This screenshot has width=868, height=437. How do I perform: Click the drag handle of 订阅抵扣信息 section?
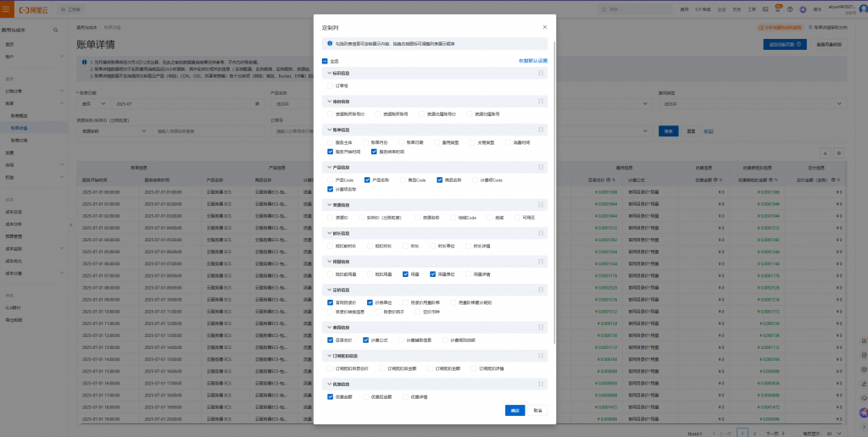click(x=540, y=356)
